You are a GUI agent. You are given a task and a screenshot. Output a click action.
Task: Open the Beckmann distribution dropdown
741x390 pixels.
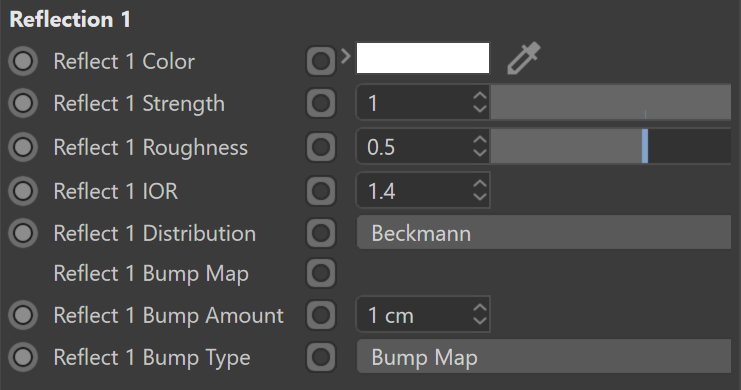pos(543,233)
